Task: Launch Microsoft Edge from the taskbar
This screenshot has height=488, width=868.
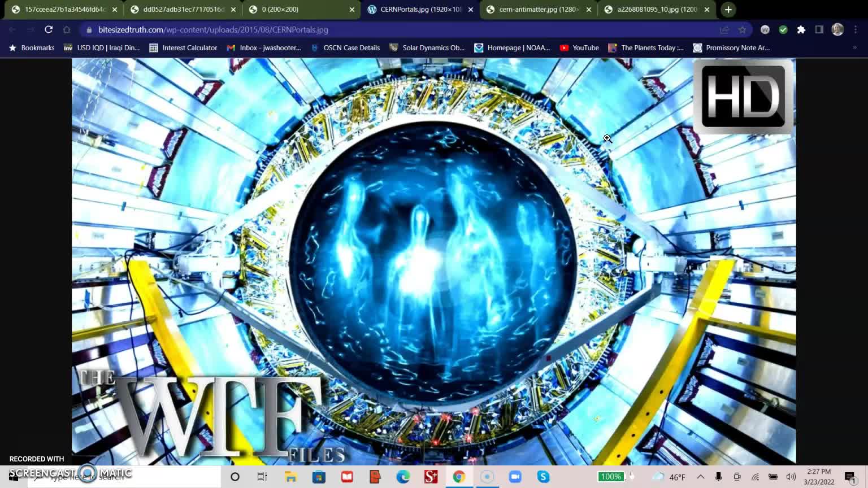Action: [x=403, y=477]
